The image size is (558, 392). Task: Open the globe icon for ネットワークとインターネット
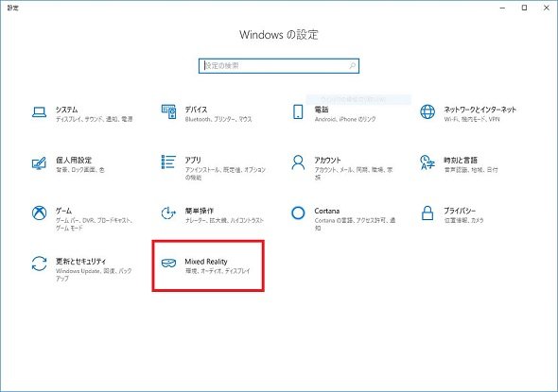point(427,112)
